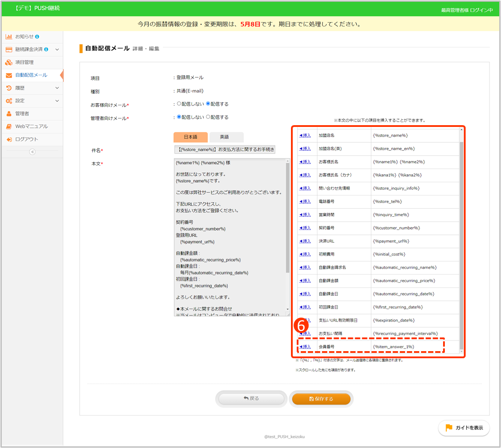Screen dimensions: 501x448
Task: Switch to the 日本語 tab
Action: [190, 137]
